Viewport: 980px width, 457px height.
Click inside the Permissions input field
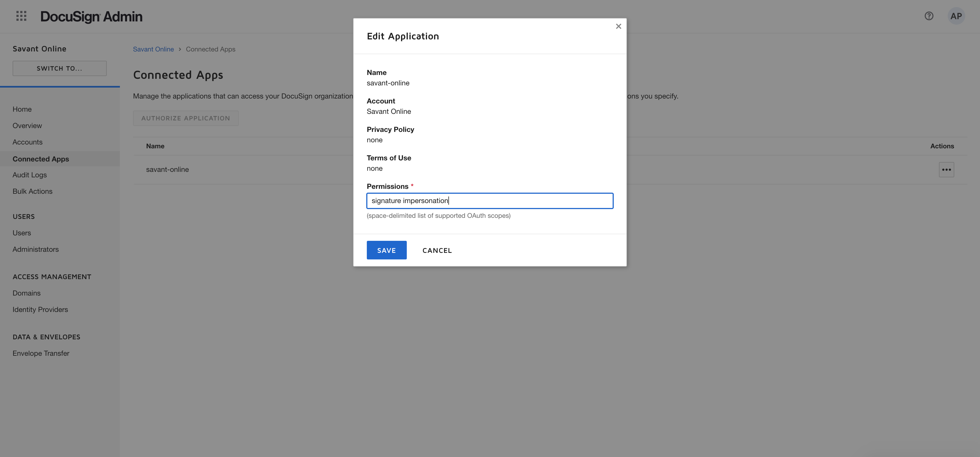click(490, 201)
